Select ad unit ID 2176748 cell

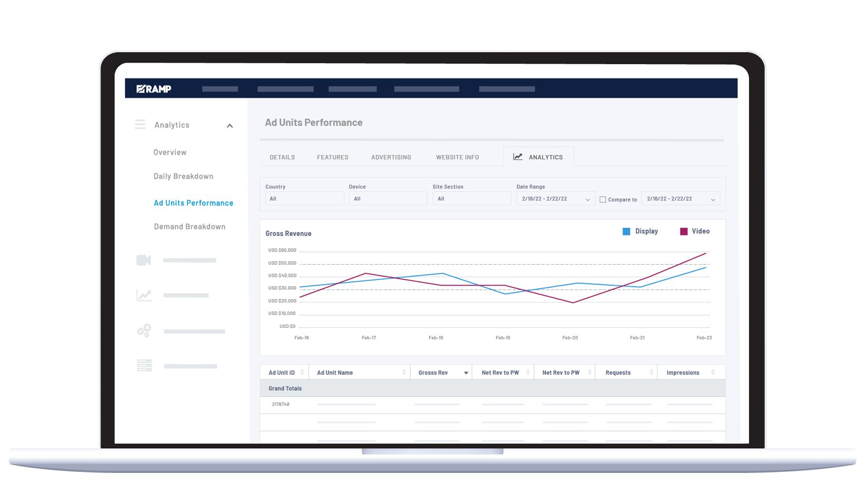pyautogui.click(x=281, y=405)
